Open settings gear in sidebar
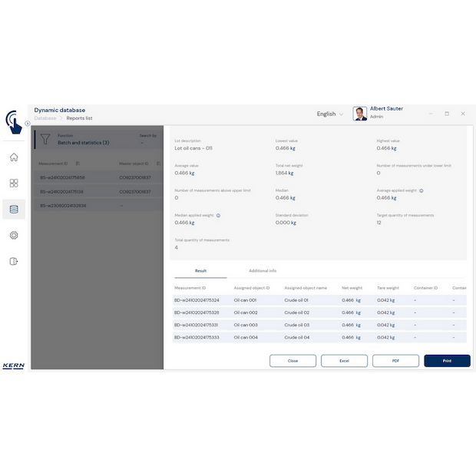The width and height of the screenshot is (476, 476). (14, 236)
